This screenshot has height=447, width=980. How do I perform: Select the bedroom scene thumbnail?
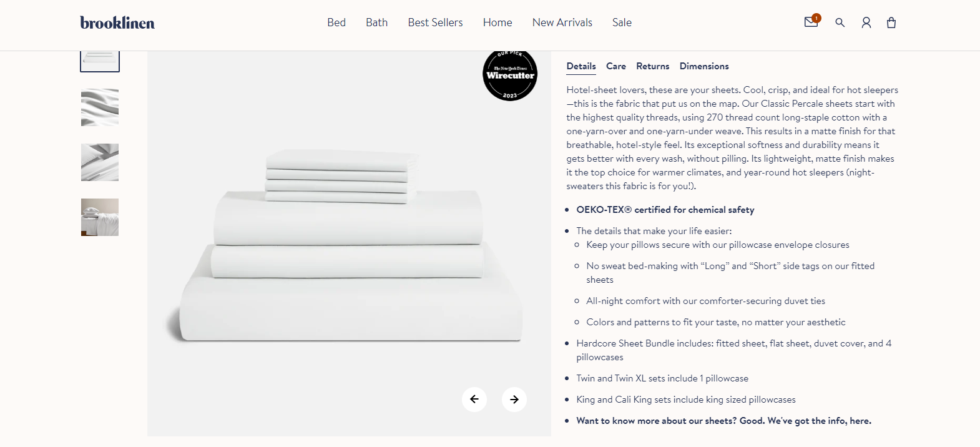(x=100, y=217)
